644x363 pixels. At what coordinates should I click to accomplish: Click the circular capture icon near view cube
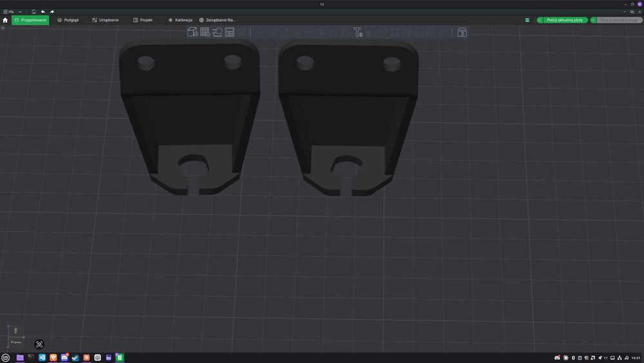[x=39, y=344]
